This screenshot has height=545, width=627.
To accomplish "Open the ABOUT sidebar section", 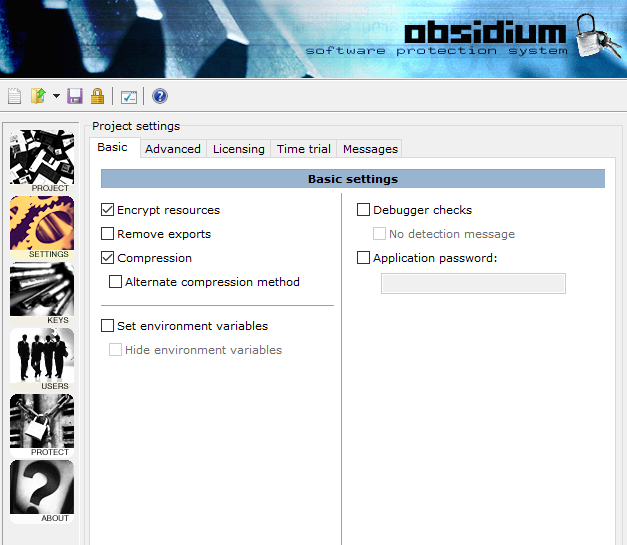I will click(42, 491).
